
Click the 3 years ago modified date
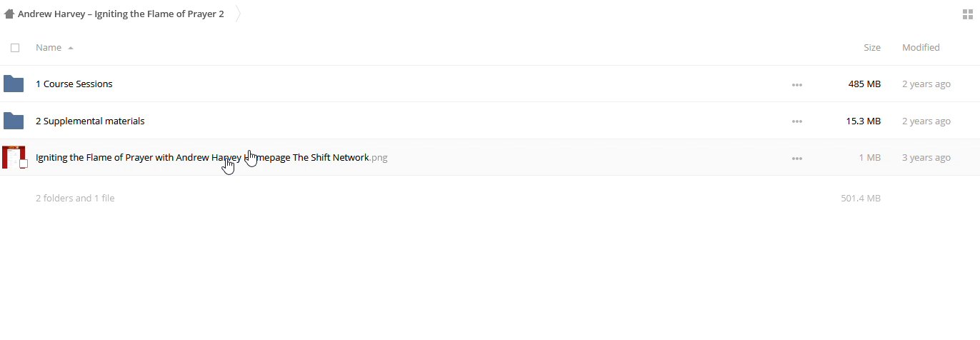[926, 158]
